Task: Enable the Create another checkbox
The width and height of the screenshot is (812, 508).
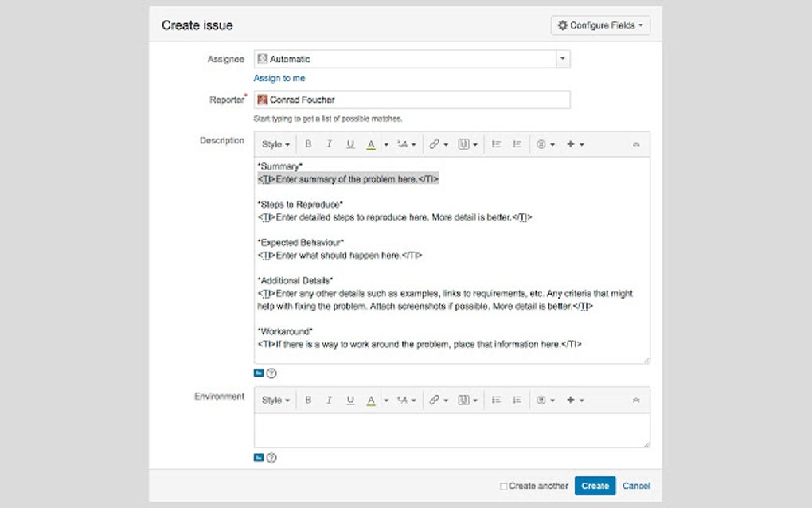Action: pyautogui.click(x=503, y=486)
